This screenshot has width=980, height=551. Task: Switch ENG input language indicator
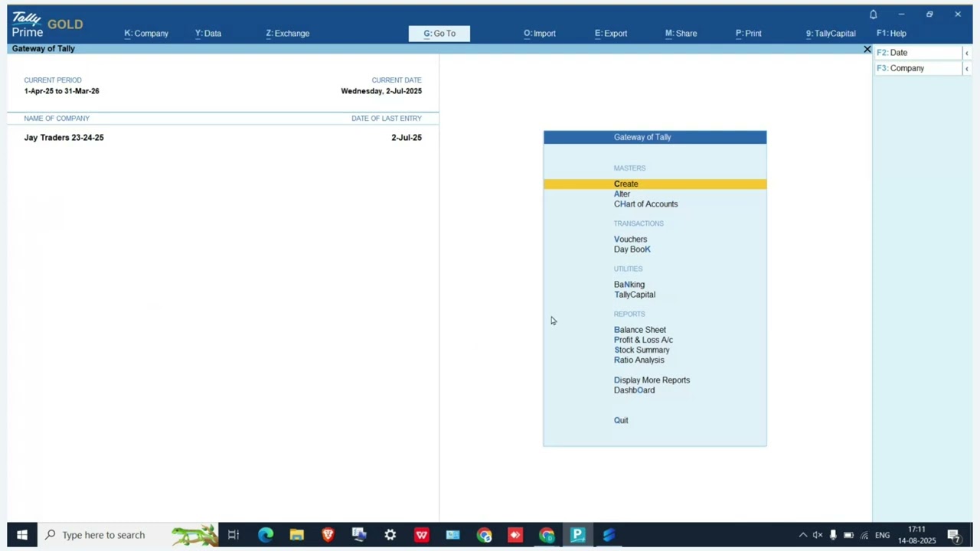pyautogui.click(x=883, y=535)
